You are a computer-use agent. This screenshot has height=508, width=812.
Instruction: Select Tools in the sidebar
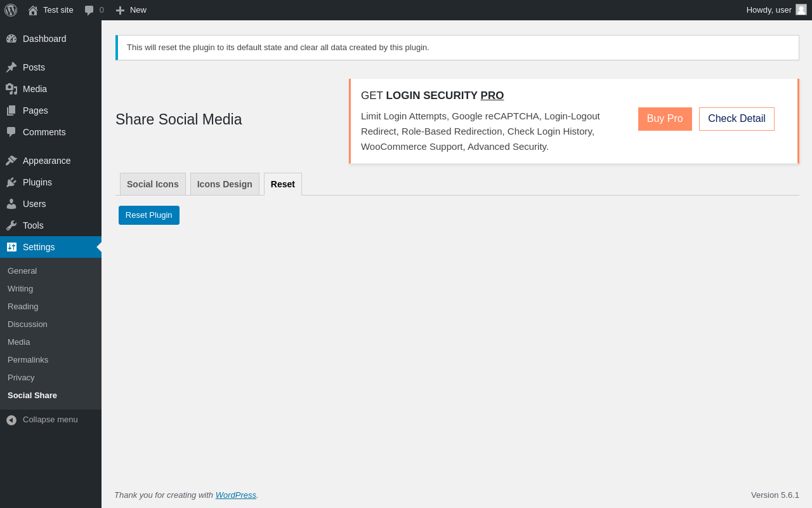51,225
